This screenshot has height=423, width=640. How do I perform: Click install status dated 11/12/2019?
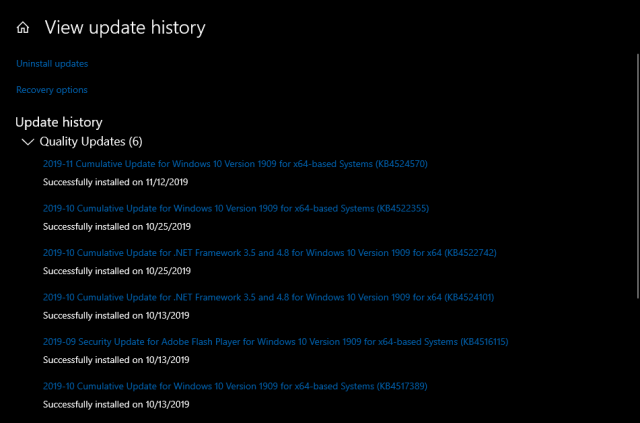116,182
